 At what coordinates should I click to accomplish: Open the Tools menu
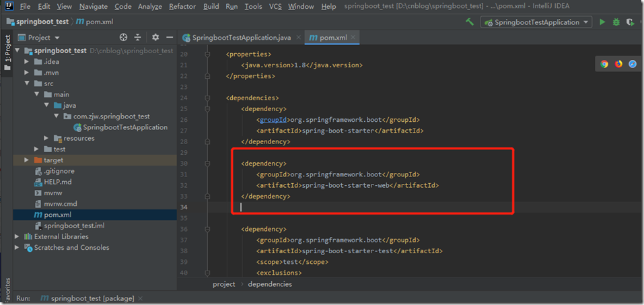coord(253,7)
